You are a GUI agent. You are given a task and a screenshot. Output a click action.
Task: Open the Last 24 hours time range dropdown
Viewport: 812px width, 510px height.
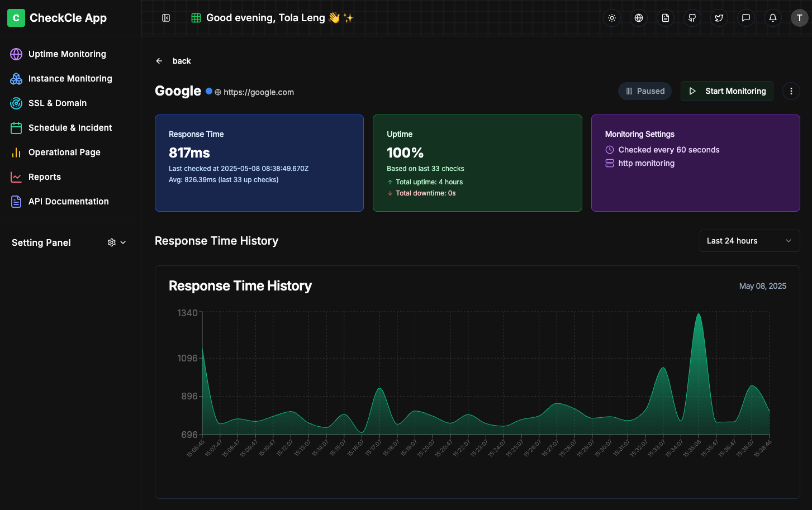click(x=749, y=241)
